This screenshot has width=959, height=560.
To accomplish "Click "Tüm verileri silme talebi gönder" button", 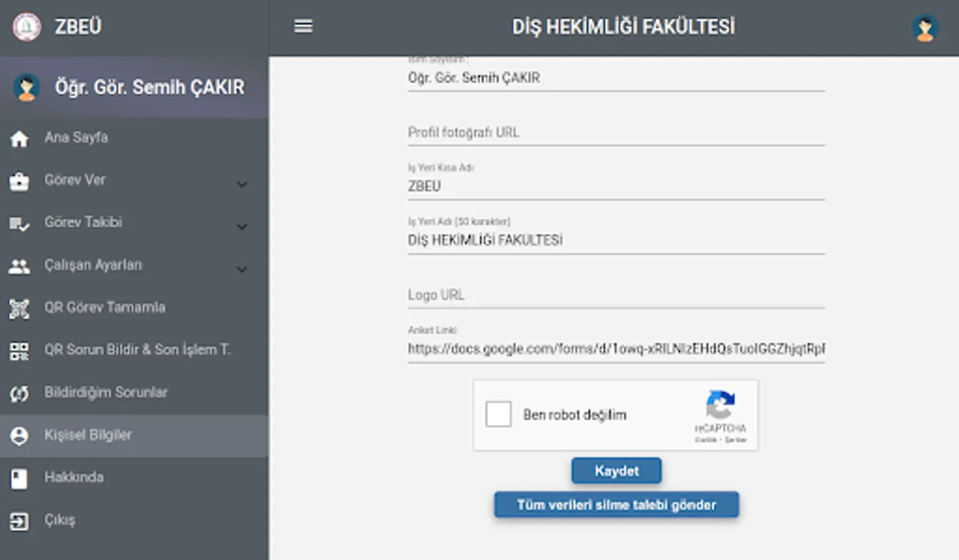I will pyautogui.click(x=616, y=505).
